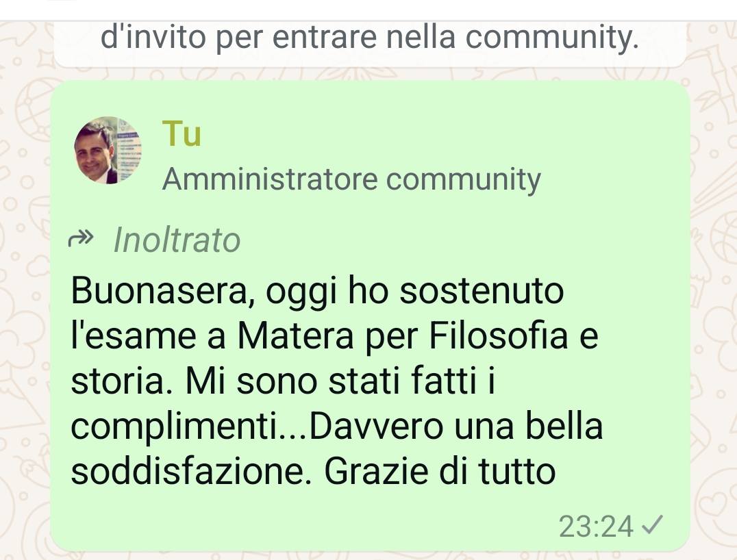Screen dimensions: 737x560
Task: Click the word "Filosofia" in the message
Action: (x=499, y=335)
